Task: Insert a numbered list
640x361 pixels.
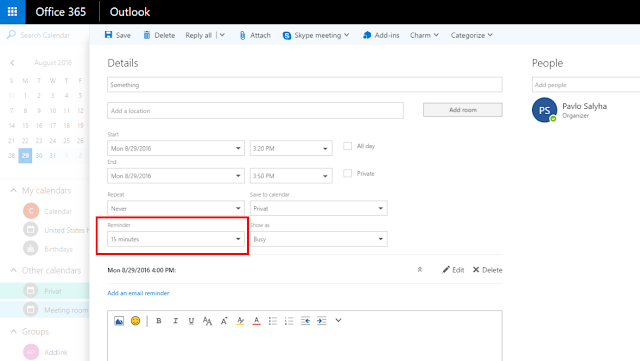Action: (x=289, y=321)
